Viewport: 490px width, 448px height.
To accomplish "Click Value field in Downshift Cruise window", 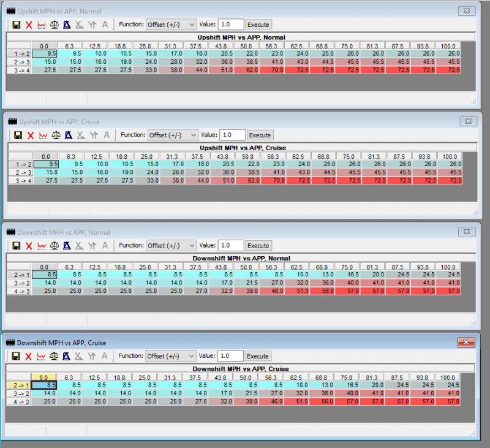I will pos(231,356).
